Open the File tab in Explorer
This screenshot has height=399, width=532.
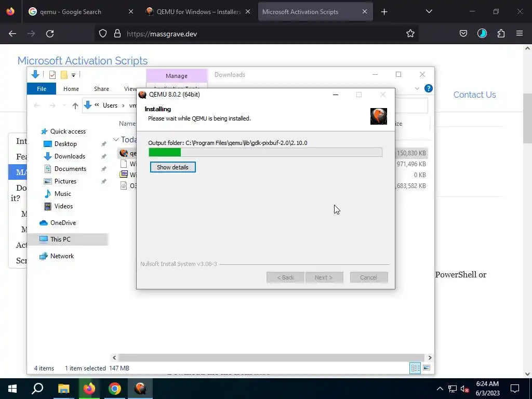pyautogui.click(x=42, y=89)
